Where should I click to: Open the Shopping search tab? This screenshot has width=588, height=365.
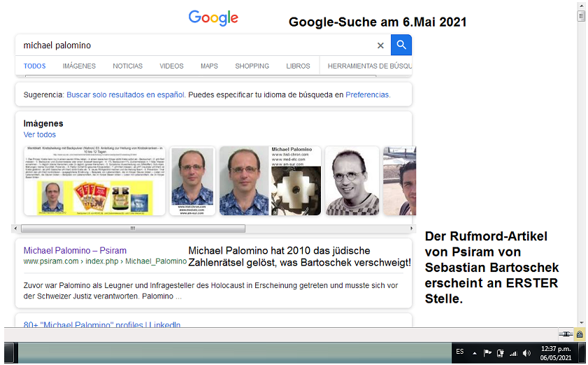coord(252,66)
